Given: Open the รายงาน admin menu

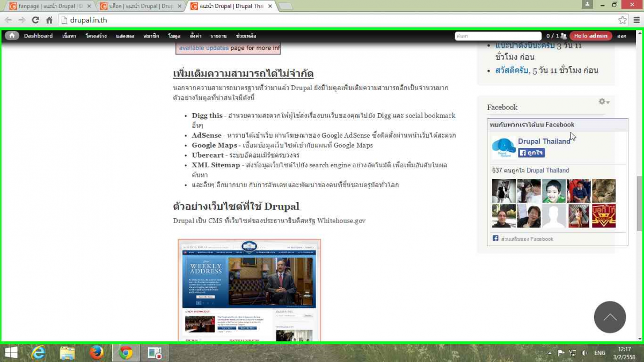Looking at the screenshot, I should click(218, 36).
